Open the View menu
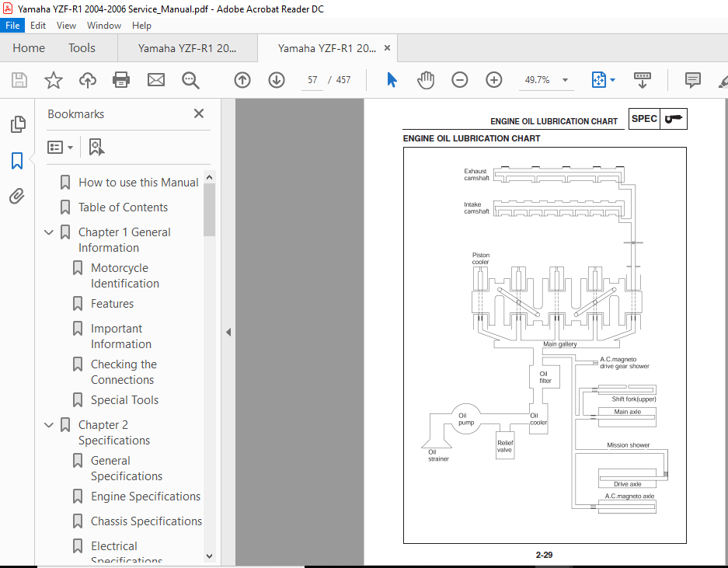Image resolution: width=728 pixels, height=568 pixels. pos(66,26)
